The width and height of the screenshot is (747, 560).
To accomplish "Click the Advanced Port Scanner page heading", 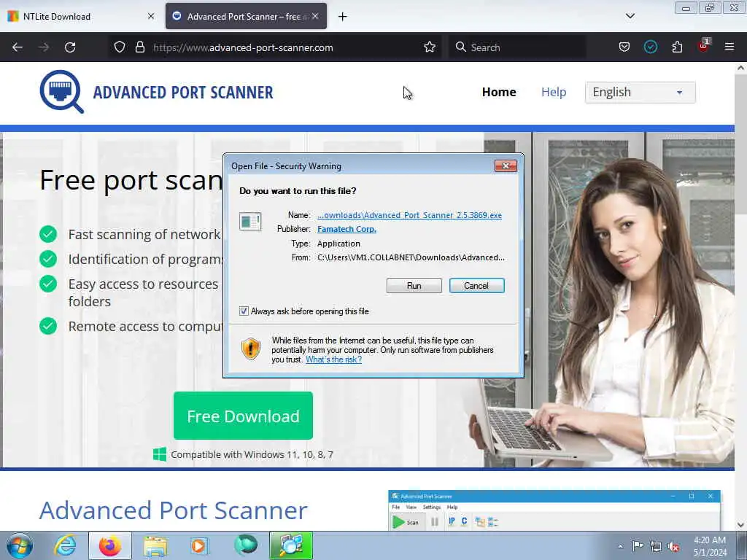I will [174, 510].
